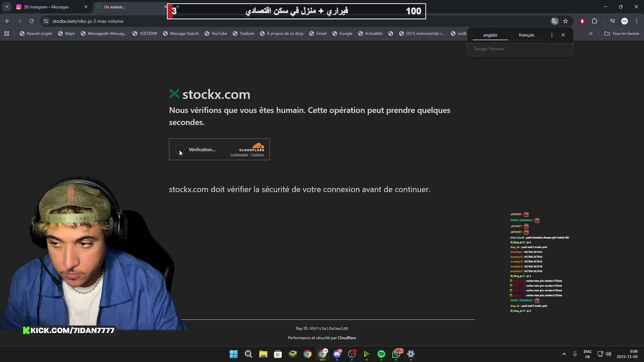This screenshot has width=644, height=362.
Task: Open taskbar Search
Action: coord(249,354)
